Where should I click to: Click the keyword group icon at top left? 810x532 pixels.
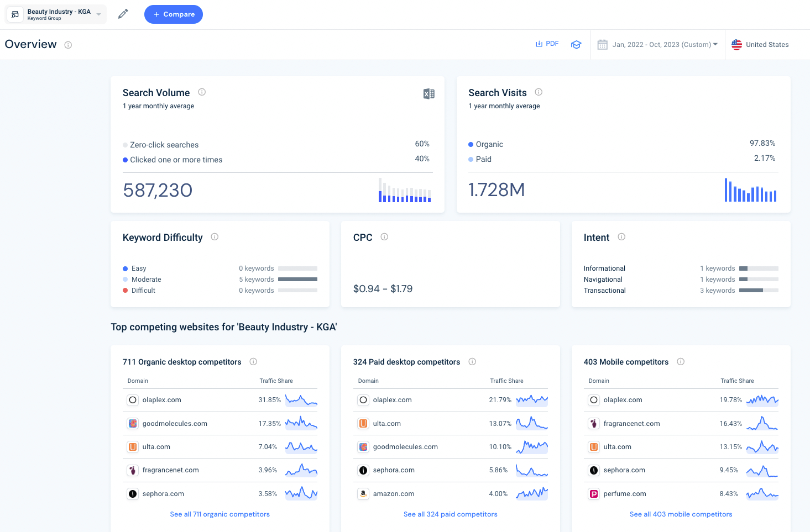click(15, 14)
